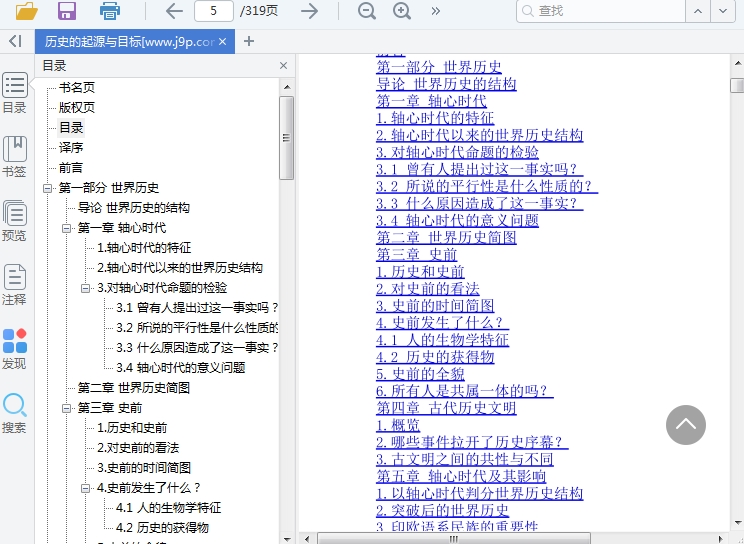Collapse the sidebar with the back arrow
This screenshot has height=544, width=744.
point(16,41)
